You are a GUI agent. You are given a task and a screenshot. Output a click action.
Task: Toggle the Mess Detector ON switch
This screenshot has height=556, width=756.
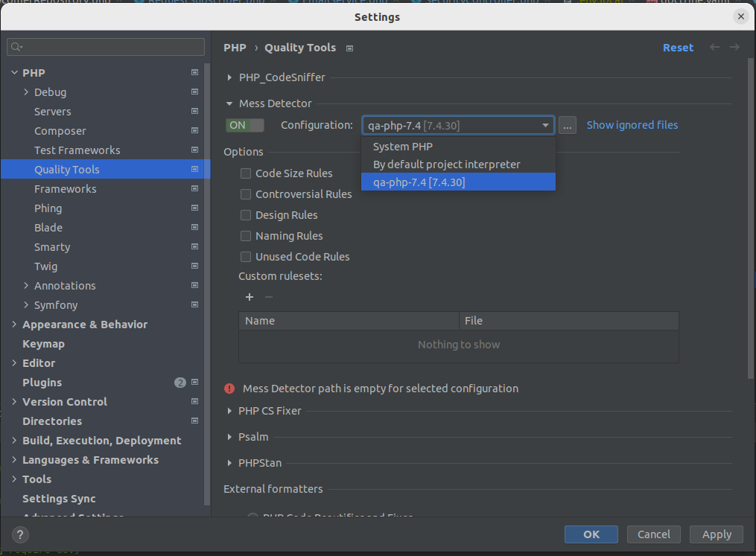[245, 125]
